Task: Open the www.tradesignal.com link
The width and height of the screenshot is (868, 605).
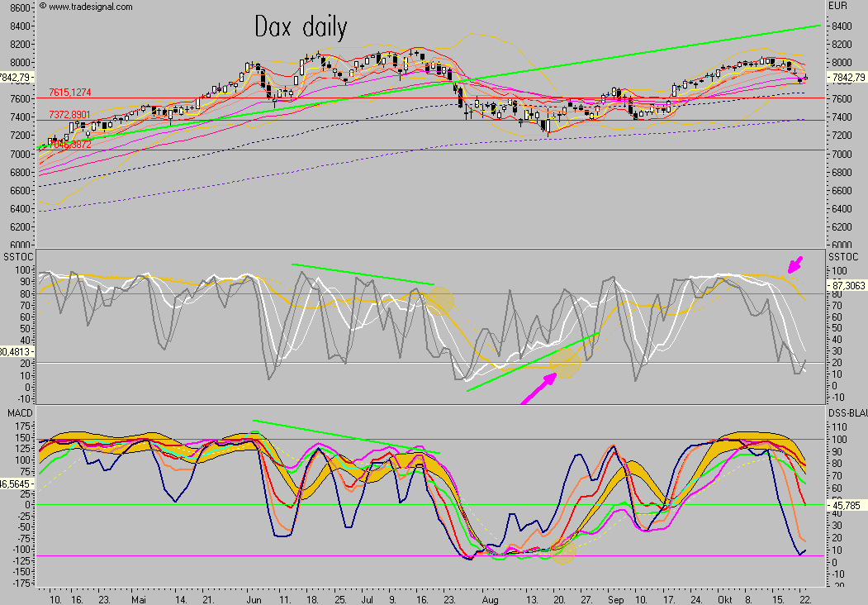Action: tap(90, 7)
